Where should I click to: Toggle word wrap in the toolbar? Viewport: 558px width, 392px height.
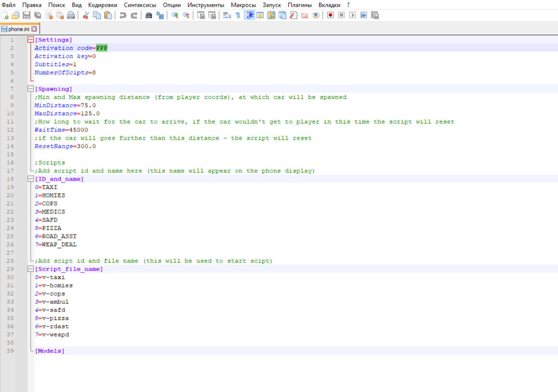227,15
